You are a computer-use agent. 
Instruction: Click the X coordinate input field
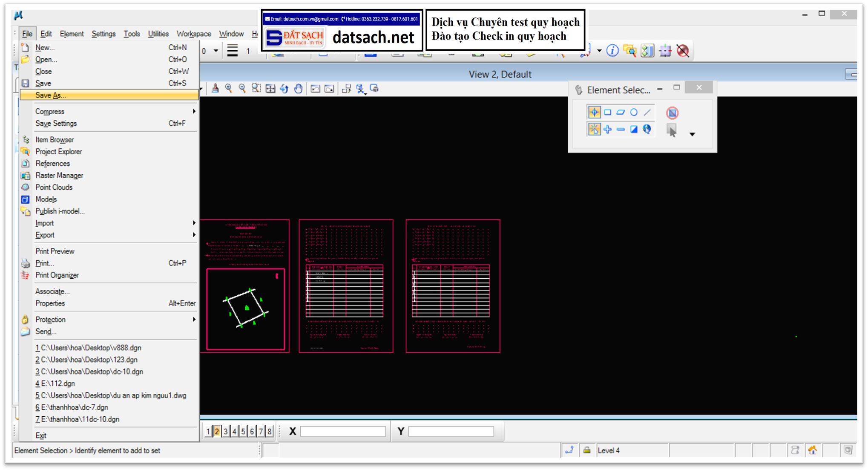343,432
